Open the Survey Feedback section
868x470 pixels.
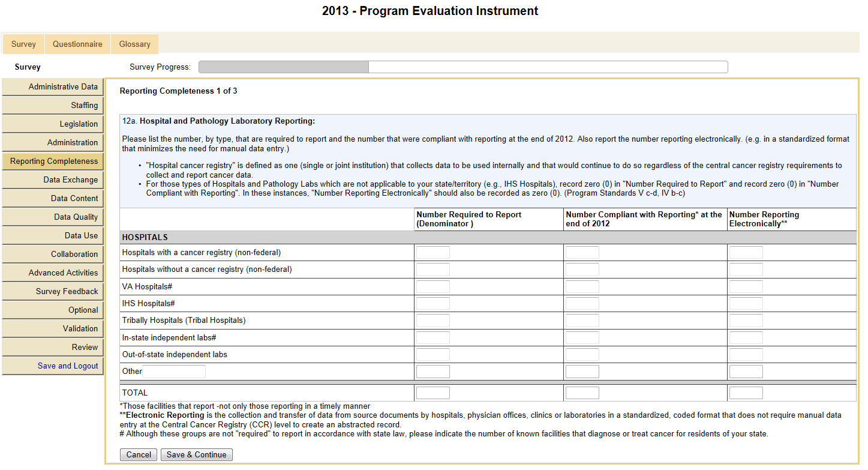point(53,292)
